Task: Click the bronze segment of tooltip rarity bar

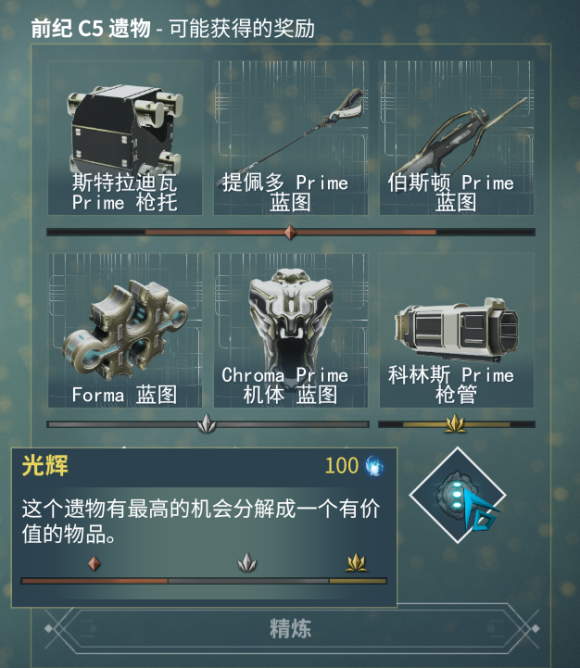Action: pyautogui.click(x=95, y=581)
